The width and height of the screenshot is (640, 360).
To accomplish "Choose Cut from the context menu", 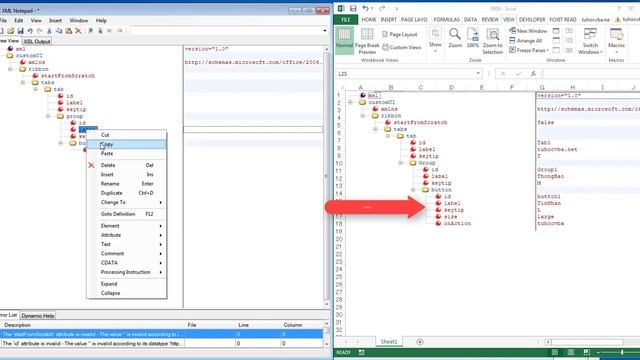I will [x=127, y=135].
